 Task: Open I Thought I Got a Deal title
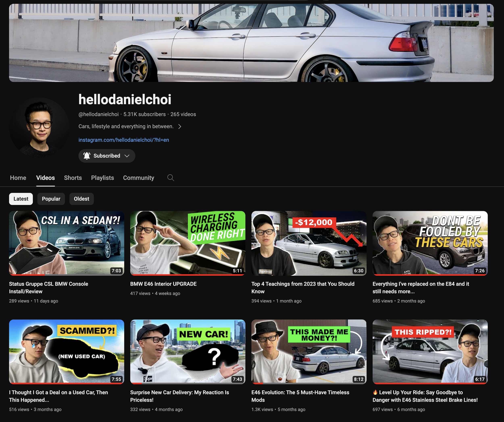(58, 396)
